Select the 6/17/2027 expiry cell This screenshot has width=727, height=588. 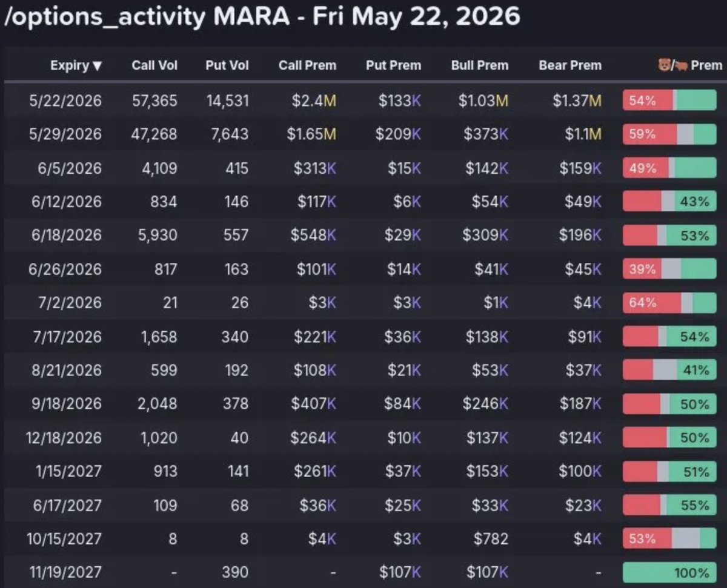pos(67,504)
